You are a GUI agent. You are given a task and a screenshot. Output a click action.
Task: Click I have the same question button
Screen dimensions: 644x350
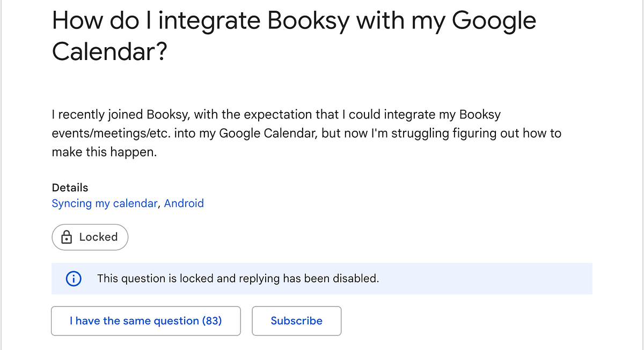click(x=145, y=321)
